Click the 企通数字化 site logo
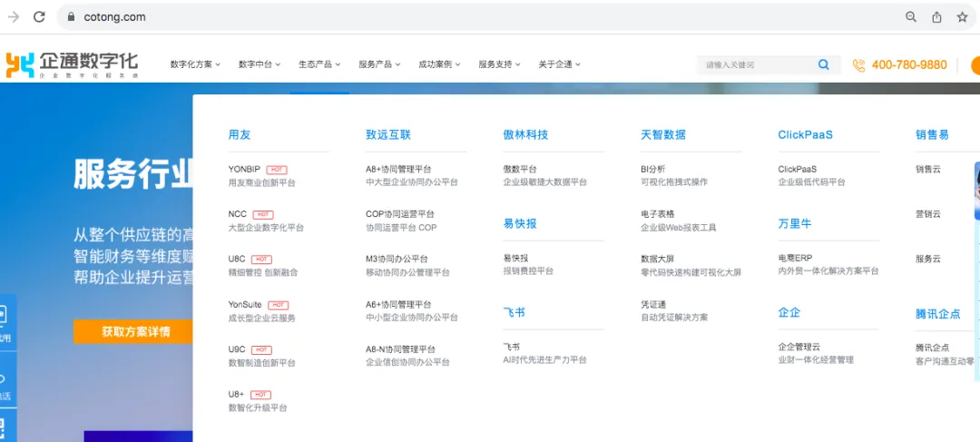Image resolution: width=980 pixels, height=442 pixels. click(72, 64)
